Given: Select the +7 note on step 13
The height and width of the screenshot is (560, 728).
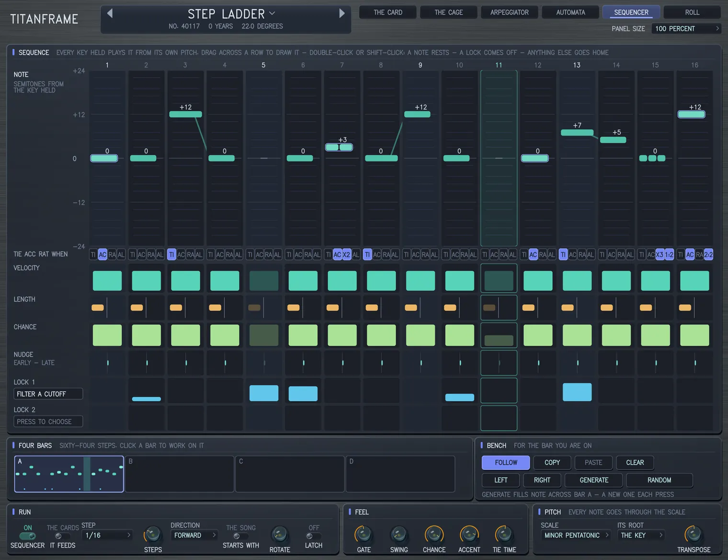Looking at the screenshot, I should [x=577, y=133].
